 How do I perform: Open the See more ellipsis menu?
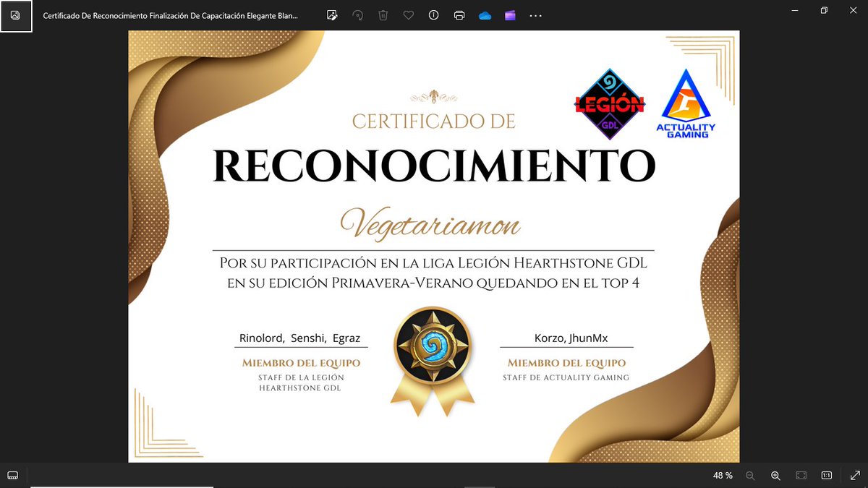click(536, 15)
